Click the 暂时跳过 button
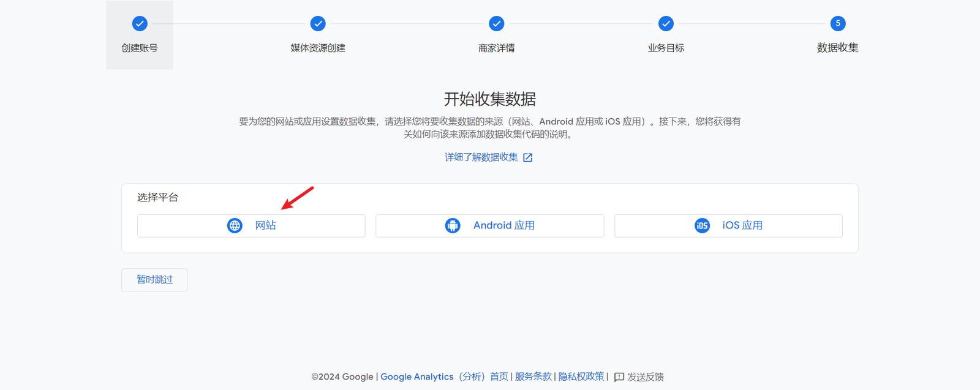This screenshot has width=980, height=390. (x=154, y=280)
